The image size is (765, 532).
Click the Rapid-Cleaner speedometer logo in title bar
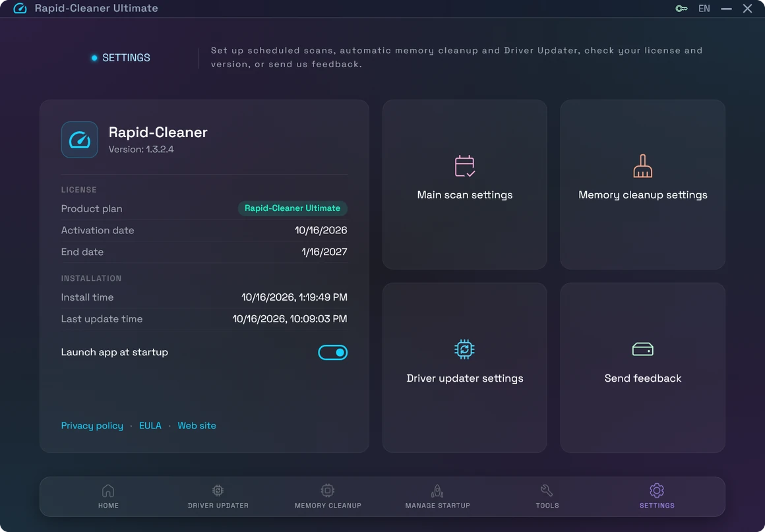[20, 9]
